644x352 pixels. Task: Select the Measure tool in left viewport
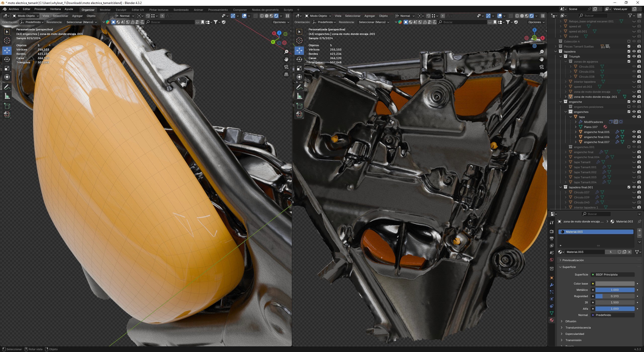tap(7, 96)
